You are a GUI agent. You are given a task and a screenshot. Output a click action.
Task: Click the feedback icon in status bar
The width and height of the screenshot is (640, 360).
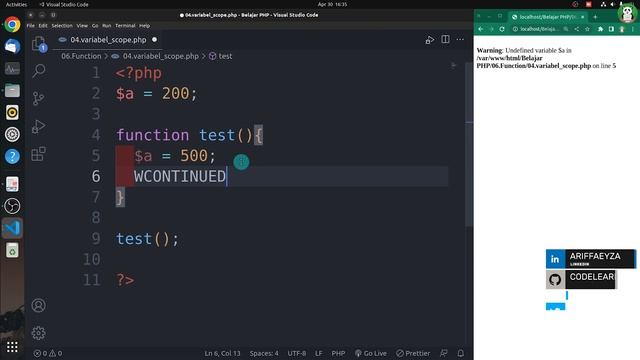click(x=444, y=353)
